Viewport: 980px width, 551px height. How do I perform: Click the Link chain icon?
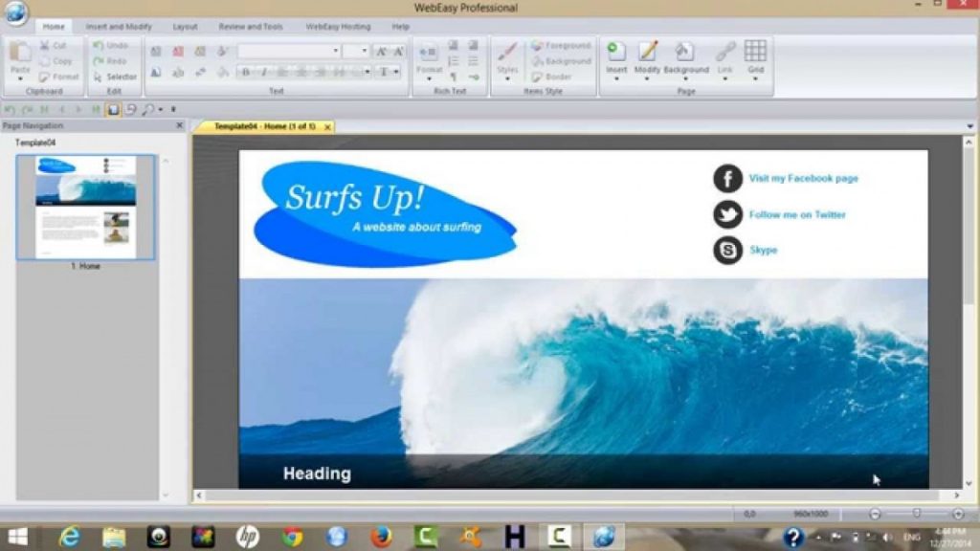click(725, 59)
